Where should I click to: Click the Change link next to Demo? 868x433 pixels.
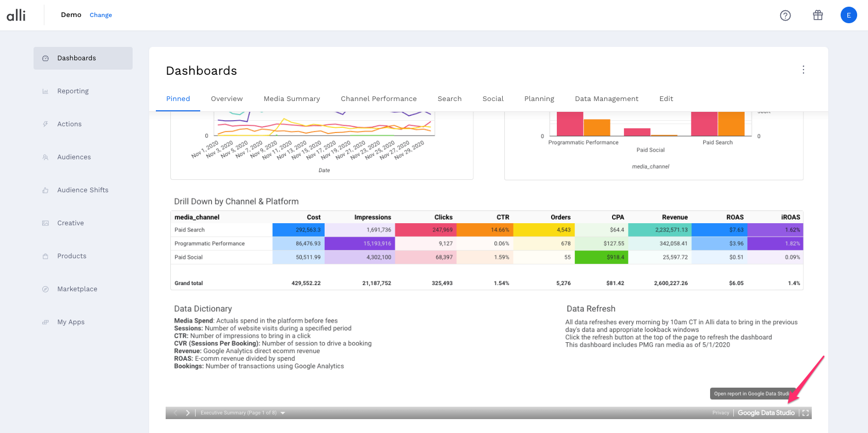[101, 15]
